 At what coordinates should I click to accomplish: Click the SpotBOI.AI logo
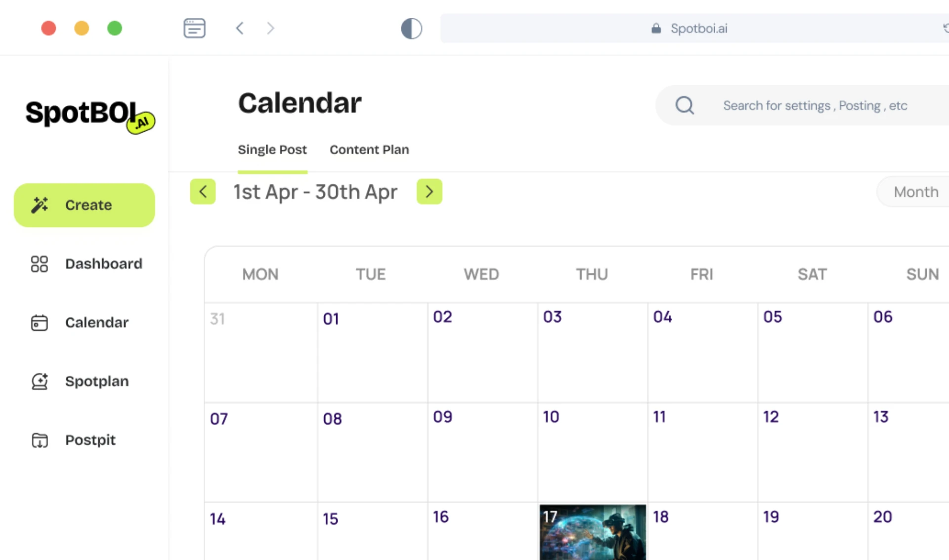click(x=90, y=116)
